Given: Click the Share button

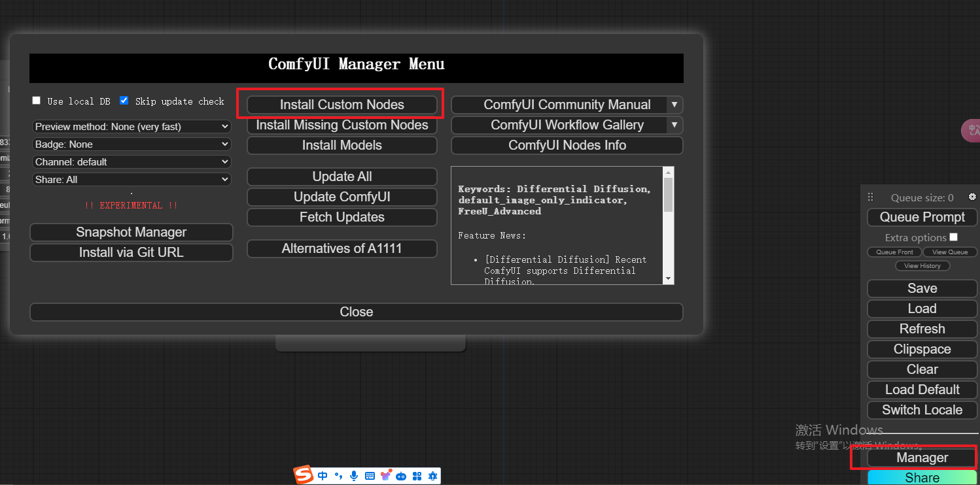Looking at the screenshot, I should coord(922,478).
